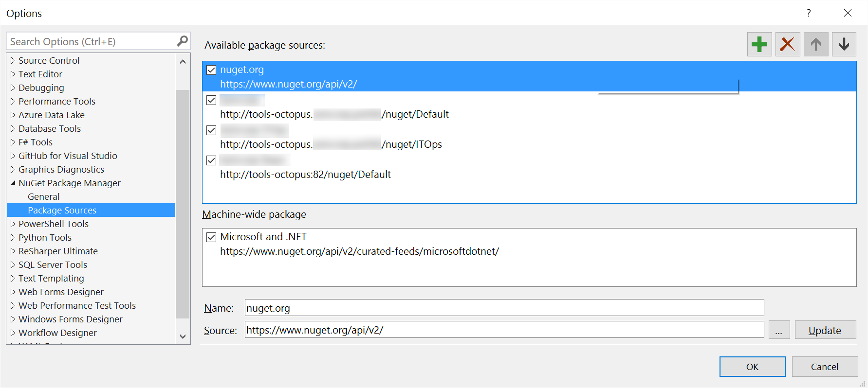Image resolution: width=868 pixels, height=388 pixels.
Task: Click the Update button
Action: tap(825, 330)
